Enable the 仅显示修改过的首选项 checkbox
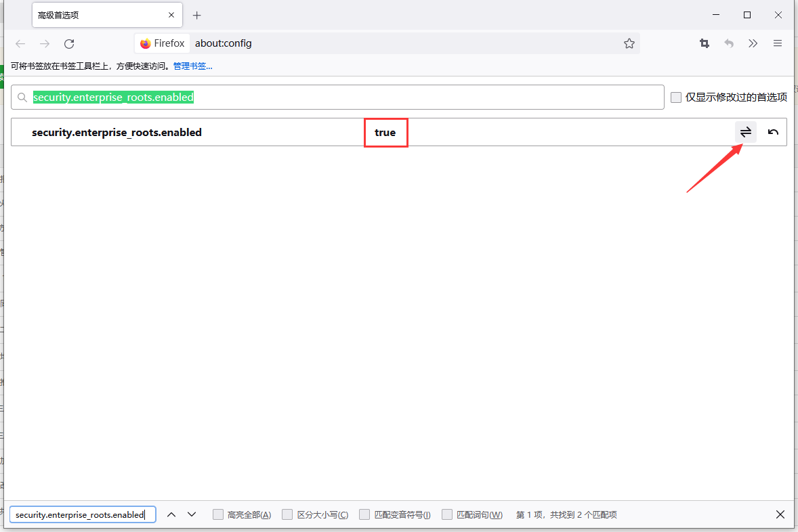798x532 pixels. point(675,97)
